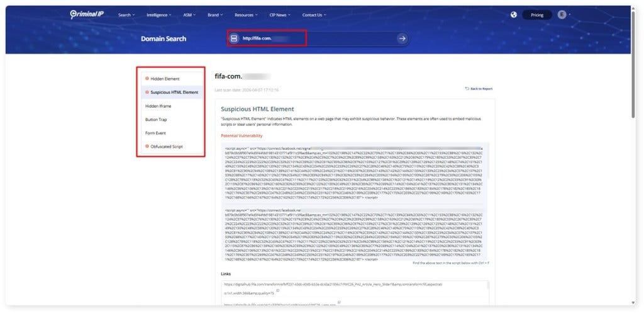This screenshot has width=644, height=313.
Task: Click the fifa-com domain title
Action: [x=243, y=76]
